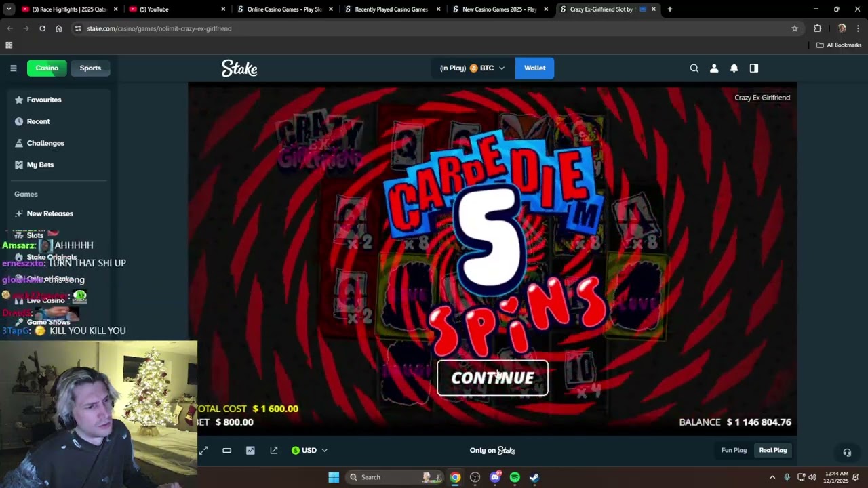Viewport: 868px width, 488px height.
Task: Switch to theatre mode icon
Action: (226, 450)
